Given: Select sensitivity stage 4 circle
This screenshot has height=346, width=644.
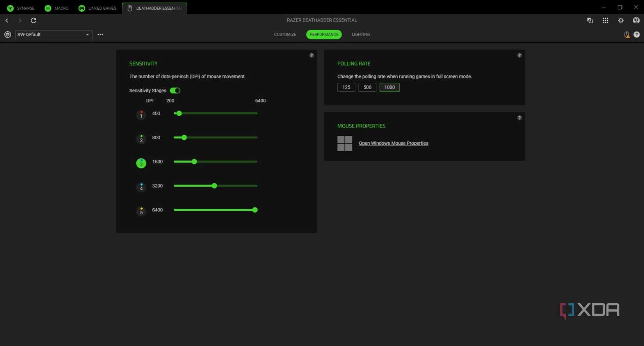Looking at the screenshot, I should pyautogui.click(x=141, y=187).
